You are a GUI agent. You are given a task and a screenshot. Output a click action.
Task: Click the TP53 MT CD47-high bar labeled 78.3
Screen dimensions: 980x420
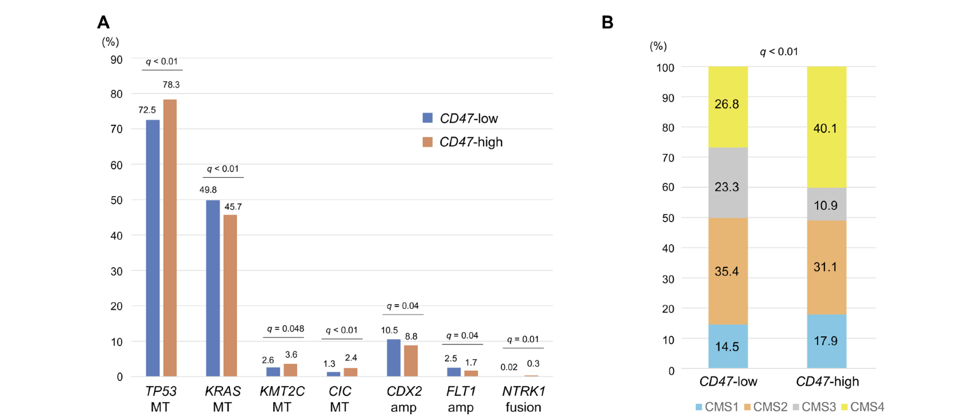(170, 238)
